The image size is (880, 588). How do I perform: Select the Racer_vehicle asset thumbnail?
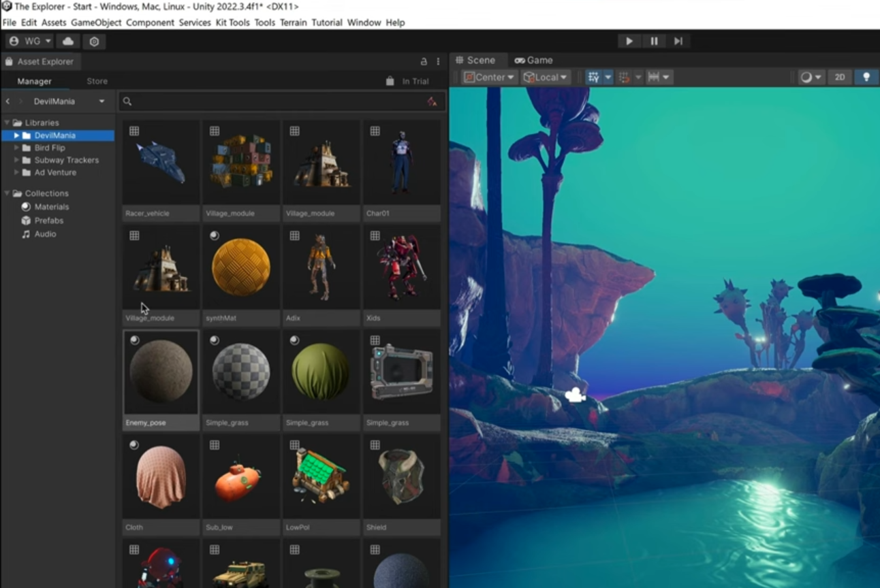160,160
